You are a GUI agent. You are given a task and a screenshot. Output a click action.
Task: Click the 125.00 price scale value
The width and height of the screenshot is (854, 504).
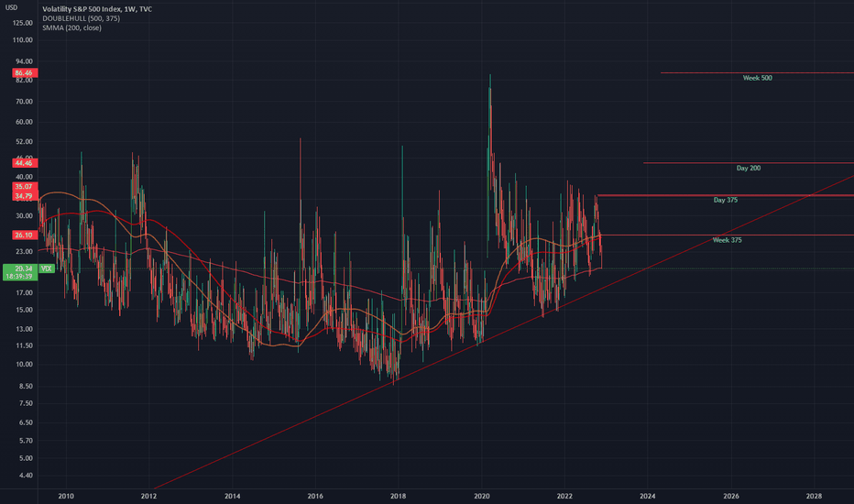pyautogui.click(x=23, y=23)
